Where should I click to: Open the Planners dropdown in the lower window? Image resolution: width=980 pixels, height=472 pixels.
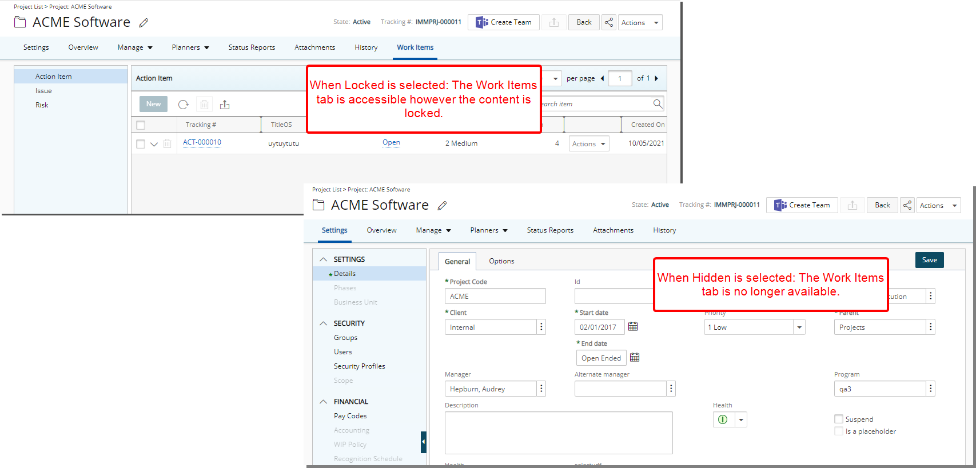(489, 230)
